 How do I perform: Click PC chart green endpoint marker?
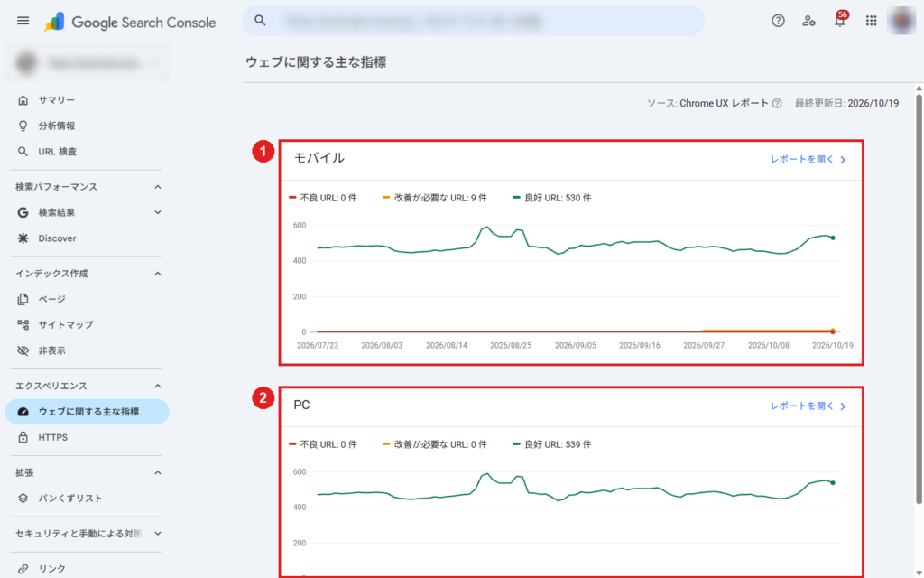[833, 483]
